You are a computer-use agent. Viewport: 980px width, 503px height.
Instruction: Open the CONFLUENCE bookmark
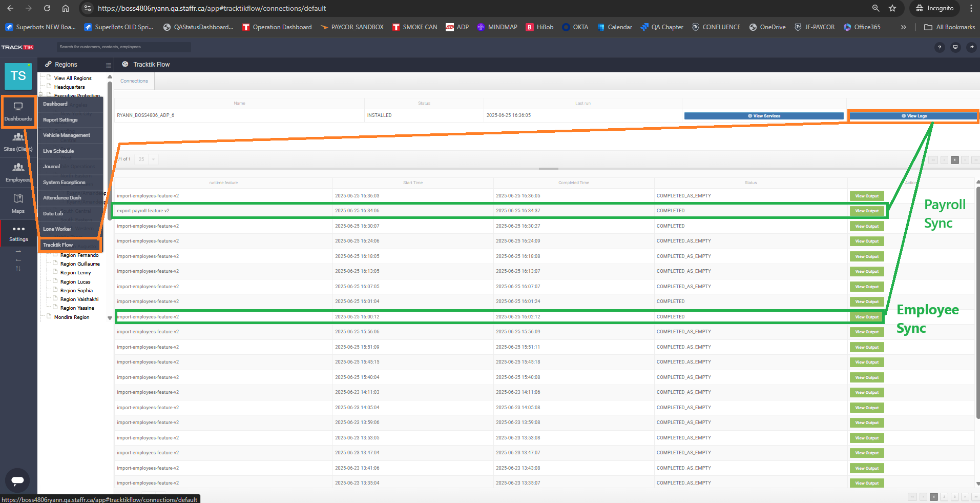tap(716, 27)
